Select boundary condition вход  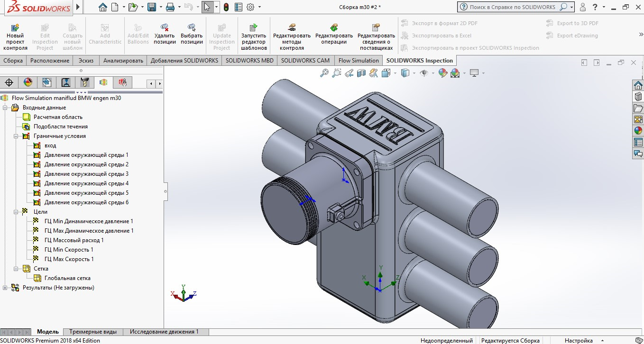coord(50,145)
